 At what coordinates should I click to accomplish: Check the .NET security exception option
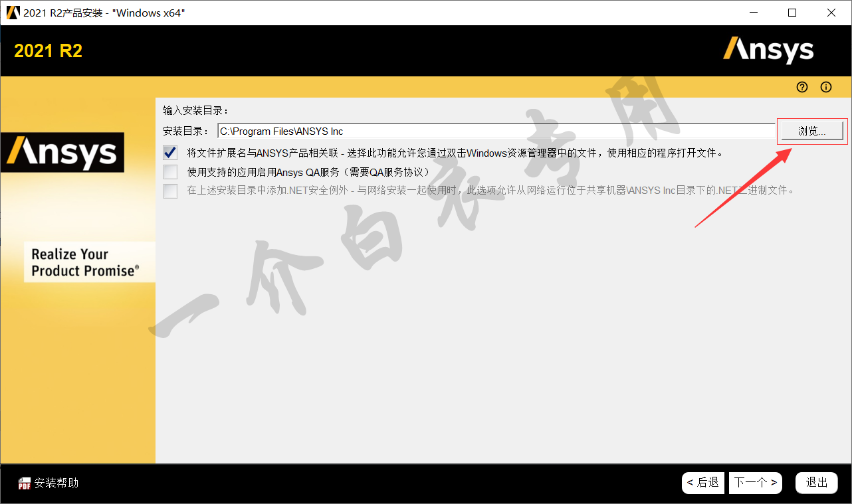[171, 191]
